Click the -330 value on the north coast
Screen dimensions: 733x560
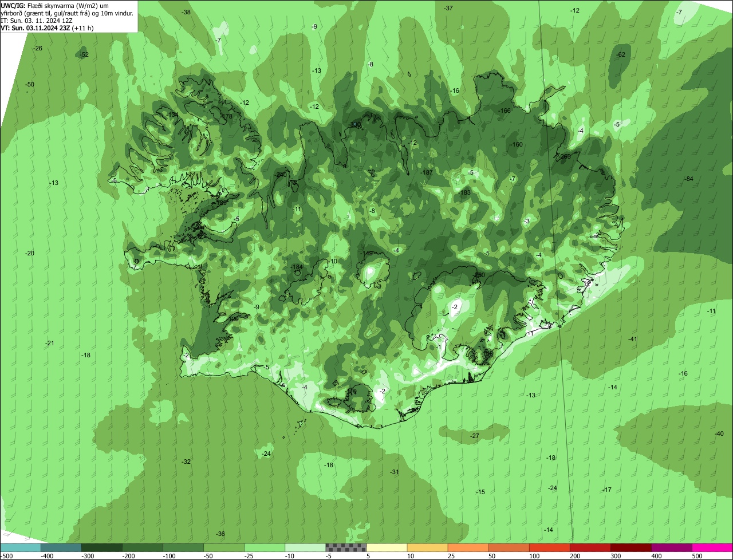(x=355, y=125)
